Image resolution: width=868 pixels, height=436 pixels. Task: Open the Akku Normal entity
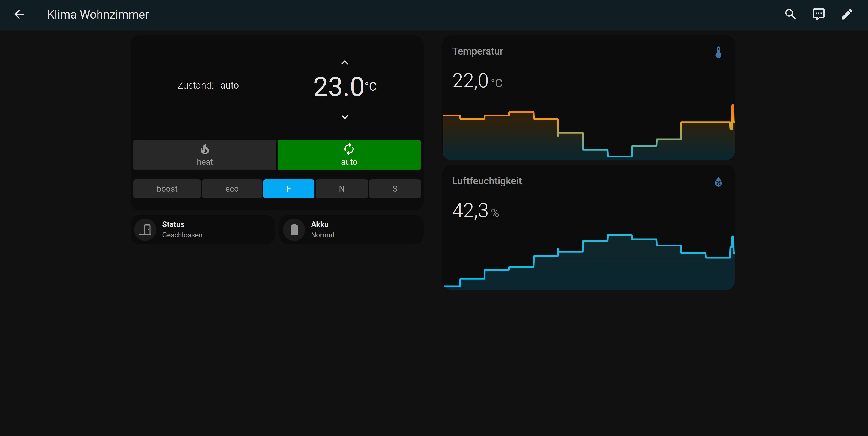(x=351, y=230)
